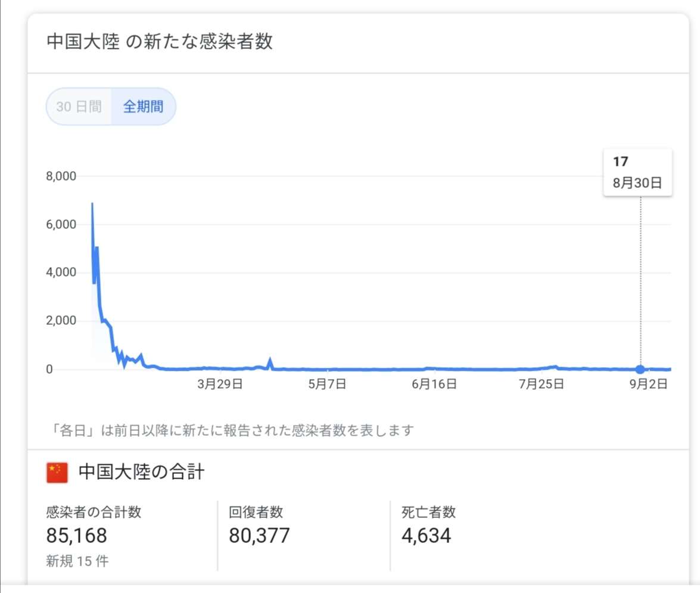Screen dimensions: 700x593
Task: Click the 2,000 y-axis label
Action: pos(61,321)
